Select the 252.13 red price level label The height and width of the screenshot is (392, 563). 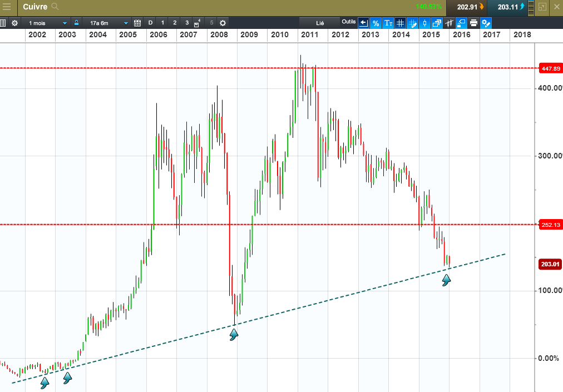[x=551, y=225]
